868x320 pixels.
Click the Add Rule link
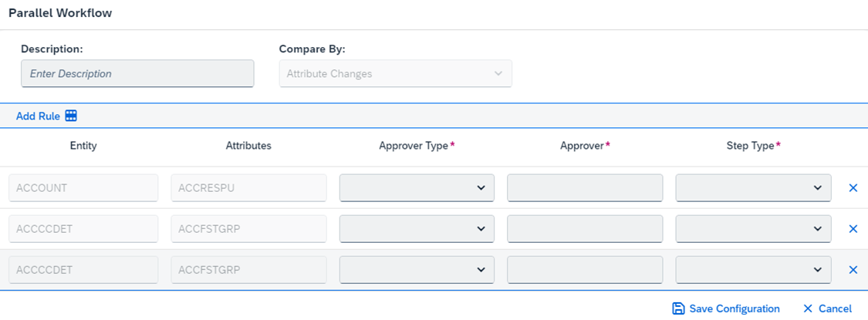point(38,116)
